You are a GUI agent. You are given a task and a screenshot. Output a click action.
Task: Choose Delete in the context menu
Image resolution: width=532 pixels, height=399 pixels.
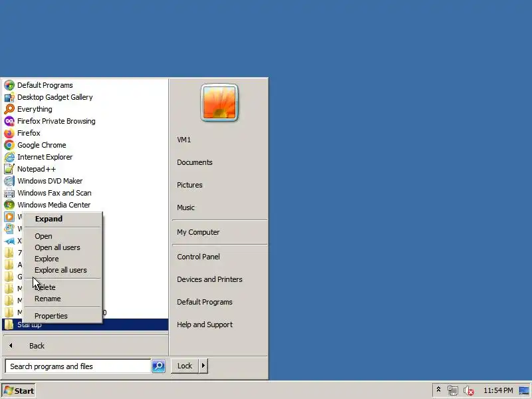[45, 287]
